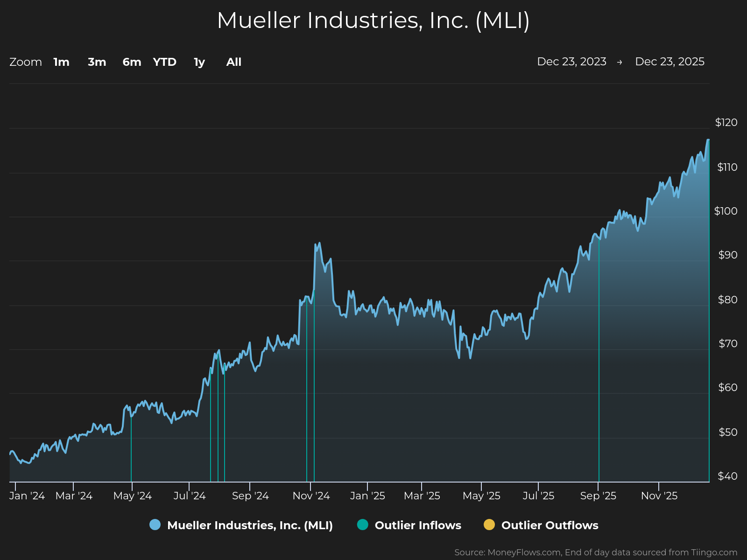Click the May '24 inflow marker line
747x560 pixels.
tap(131, 448)
